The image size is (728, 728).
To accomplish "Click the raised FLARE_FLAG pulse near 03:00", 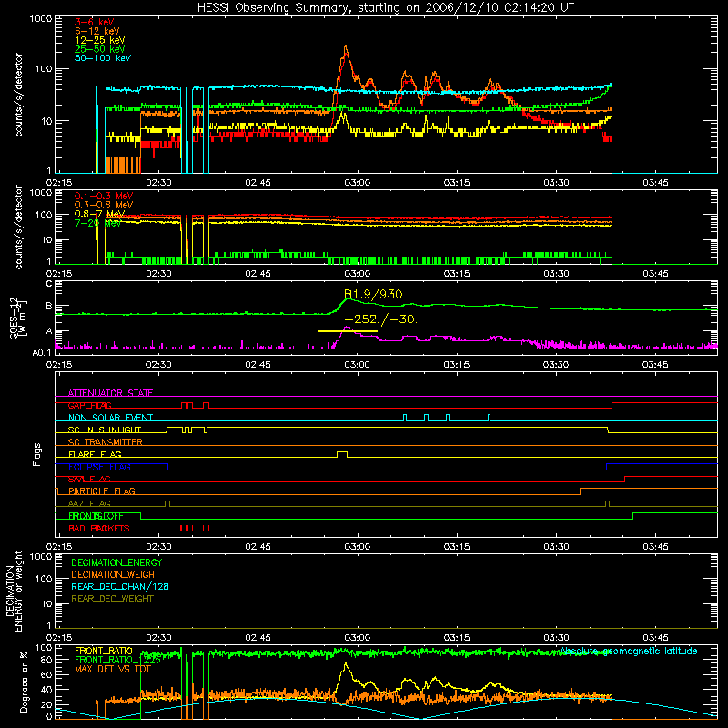I will pos(342,453).
